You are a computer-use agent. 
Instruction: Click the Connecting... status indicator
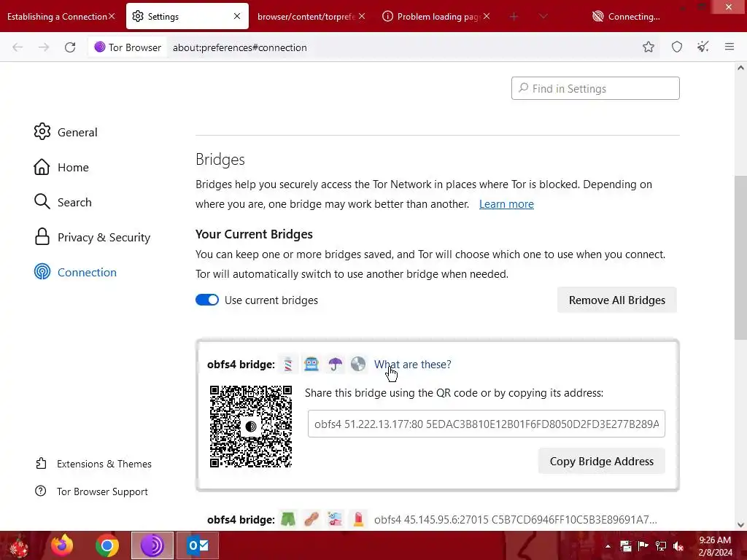pos(626,17)
